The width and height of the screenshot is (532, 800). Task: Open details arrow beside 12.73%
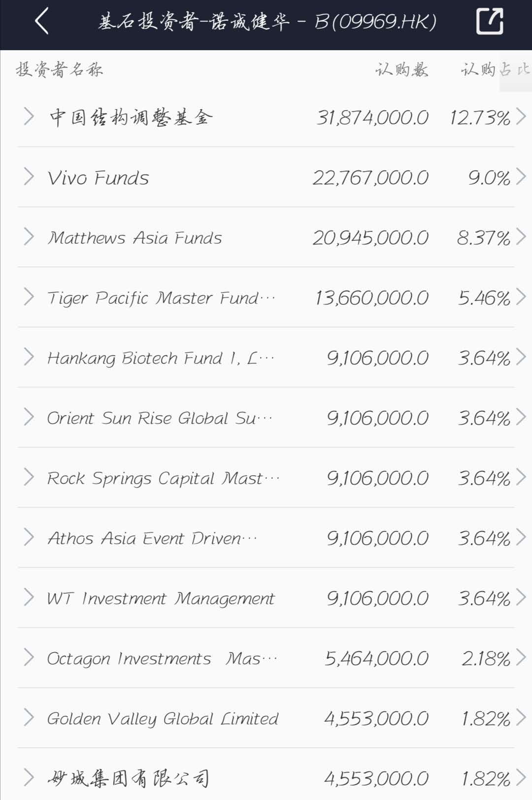[x=521, y=117]
